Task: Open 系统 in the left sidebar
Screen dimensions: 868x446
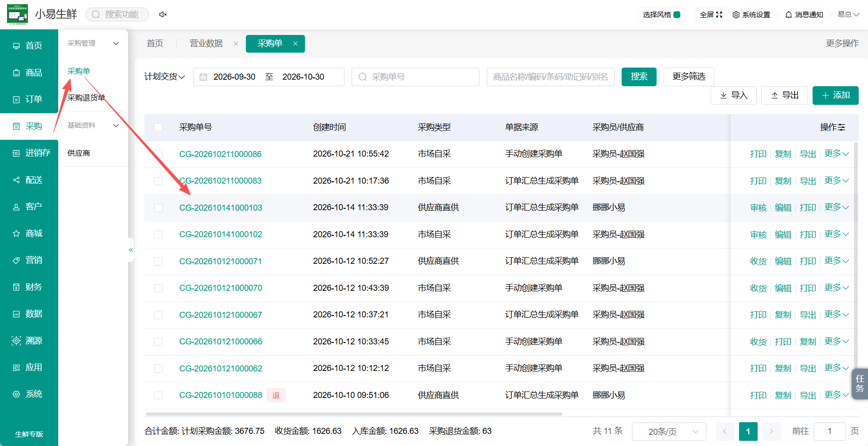Action: tap(29, 394)
